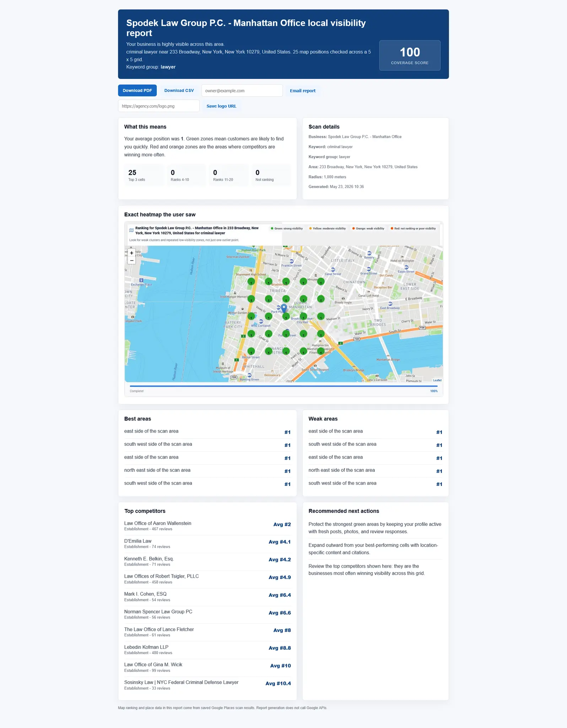Click the Jane's Carousel camera icon
This screenshot has width=567, height=728.
coord(377,376)
